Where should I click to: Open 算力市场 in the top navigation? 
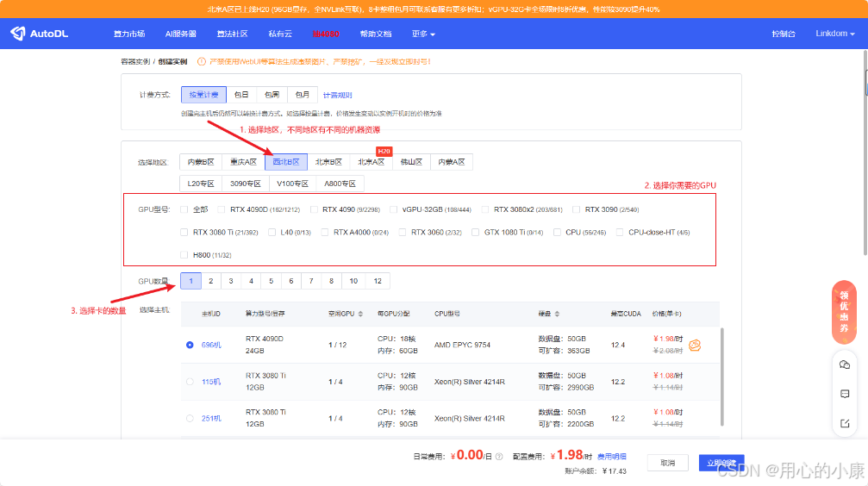(x=129, y=34)
